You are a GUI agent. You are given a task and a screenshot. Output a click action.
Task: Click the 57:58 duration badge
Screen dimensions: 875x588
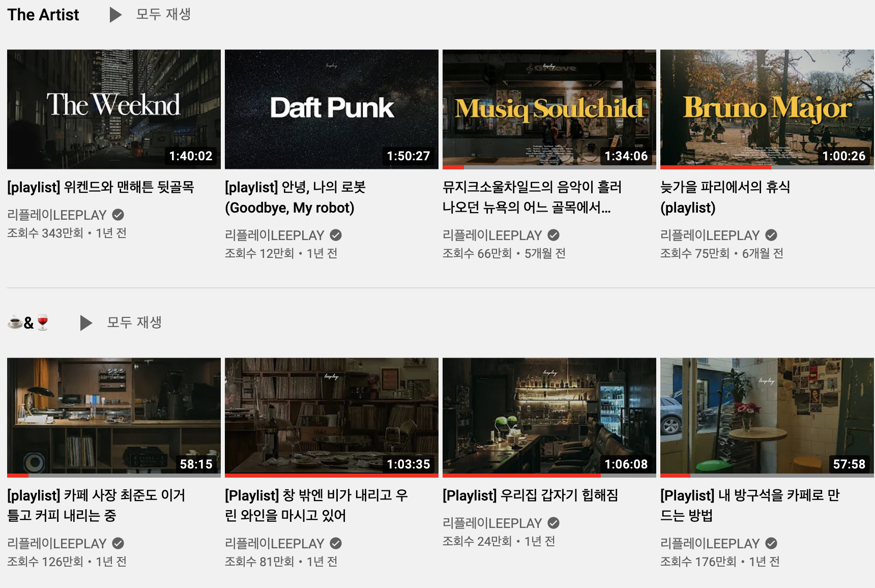(x=849, y=464)
